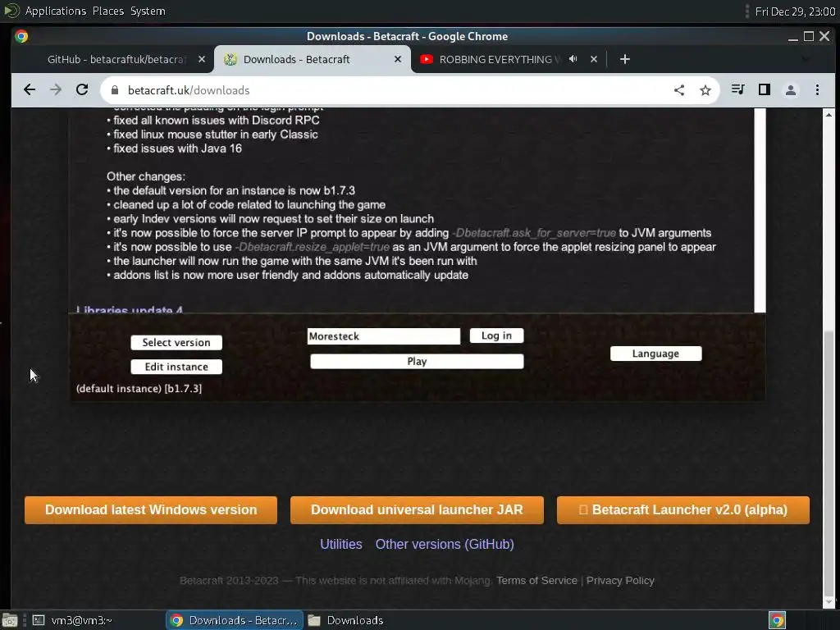Mute the YouTube tab audio
Viewport: 840px width, 630px height.
coord(573,59)
